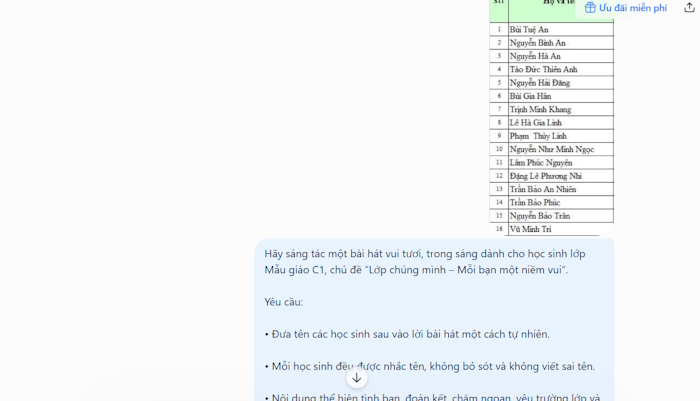Select the name Nguyễn Hải Đăng
Image resolution: width=700 pixels, height=401 pixels.
[x=540, y=83]
